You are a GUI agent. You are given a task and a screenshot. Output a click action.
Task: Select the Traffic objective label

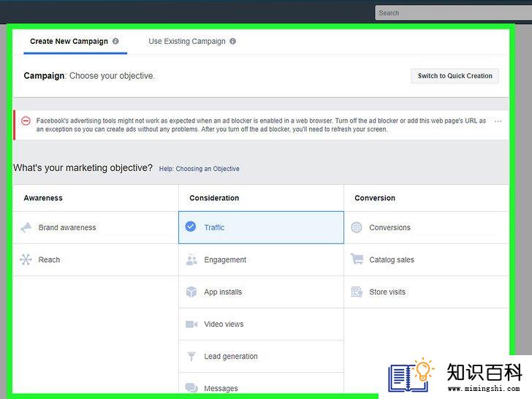pyautogui.click(x=214, y=228)
